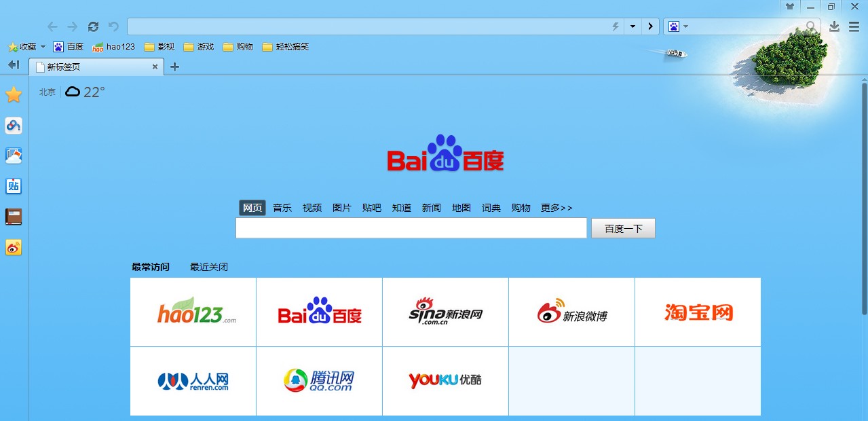Open the 轻松搞笑 bookmark folder
The image size is (868, 421).
pos(285,47)
